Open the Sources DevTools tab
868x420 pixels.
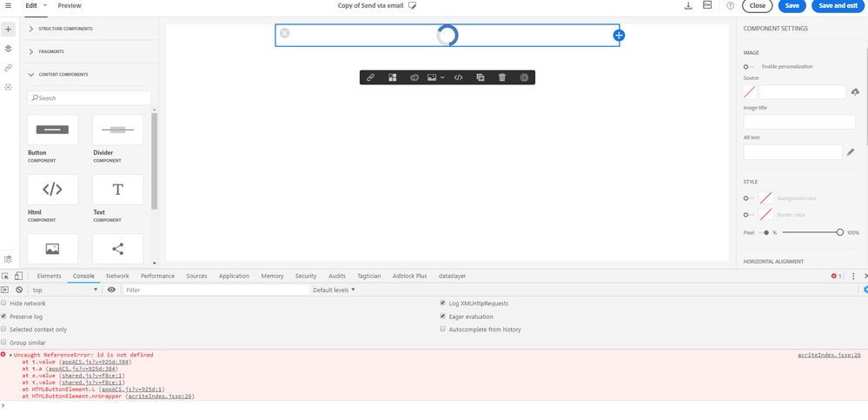click(196, 276)
